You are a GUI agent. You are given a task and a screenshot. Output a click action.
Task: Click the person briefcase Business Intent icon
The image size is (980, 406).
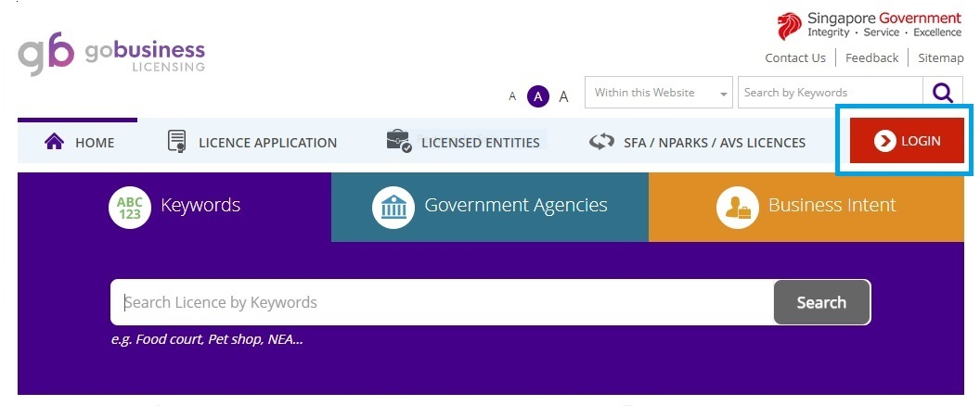coord(737,207)
